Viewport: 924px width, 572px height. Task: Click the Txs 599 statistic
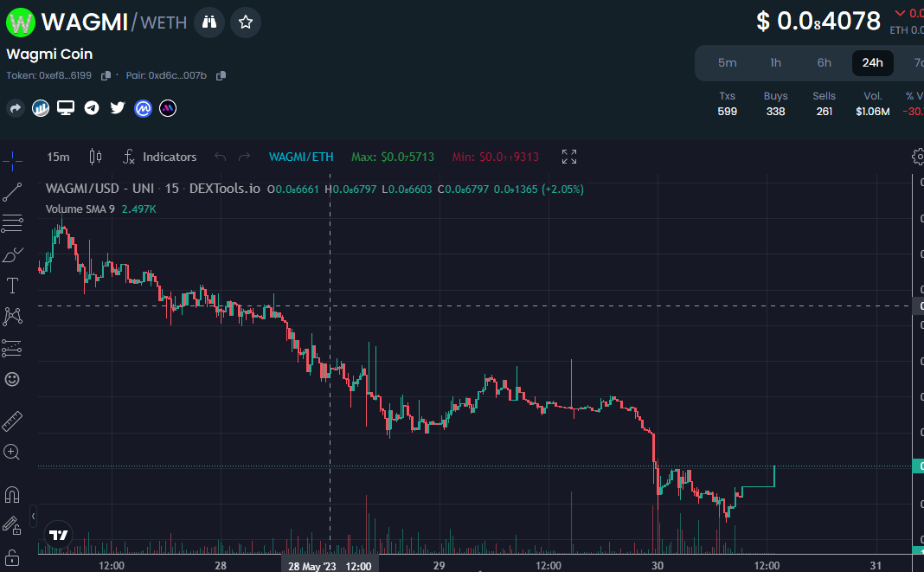coord(728,104)
